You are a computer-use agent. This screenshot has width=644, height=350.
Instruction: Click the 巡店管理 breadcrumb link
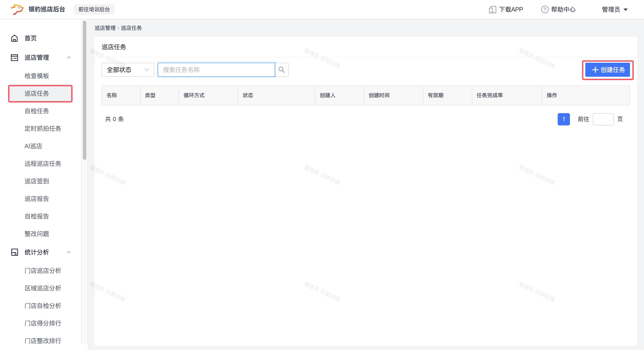pos(105,28)
